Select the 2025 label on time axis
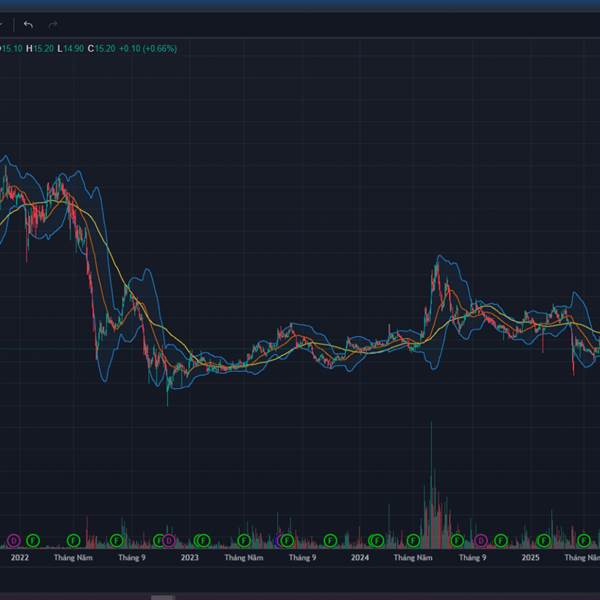 [x=531, y=558]
